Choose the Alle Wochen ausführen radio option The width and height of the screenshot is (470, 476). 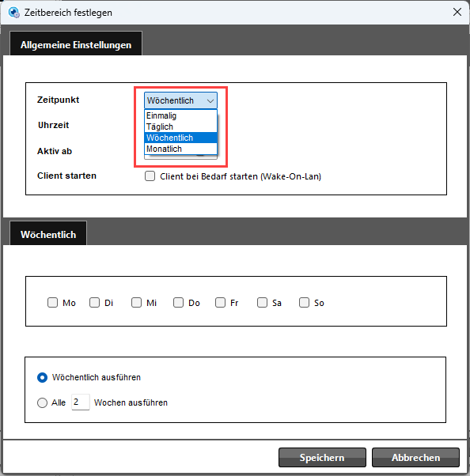tap(42, 402)
